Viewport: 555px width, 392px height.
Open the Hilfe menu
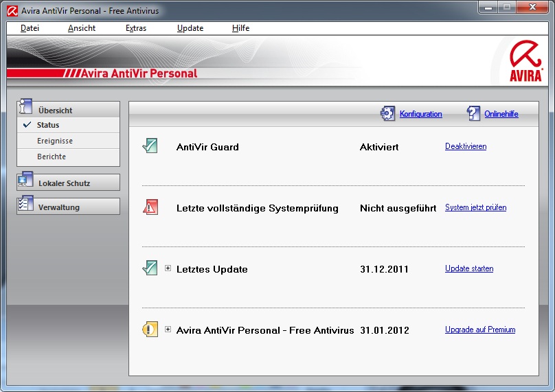coord(240,28)
